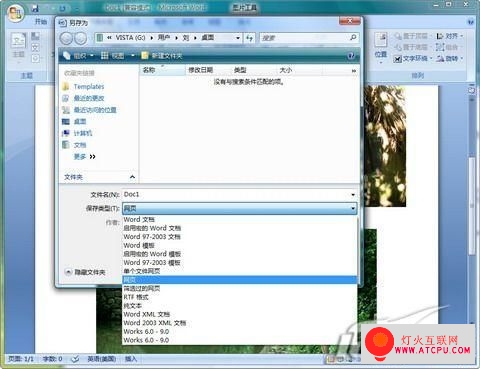Image resolution: width=480 pixels, height=369 pixels.
Task: Toggle Hide Folders button
Action: point(85,272)
